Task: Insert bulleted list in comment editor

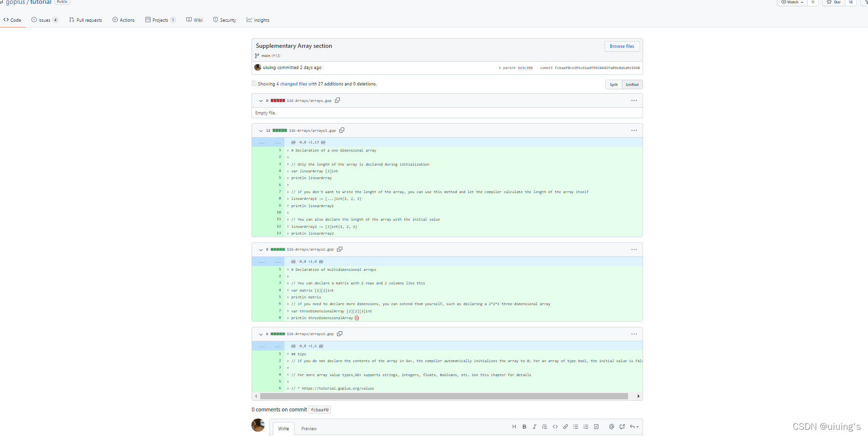Action: [575, 427]
